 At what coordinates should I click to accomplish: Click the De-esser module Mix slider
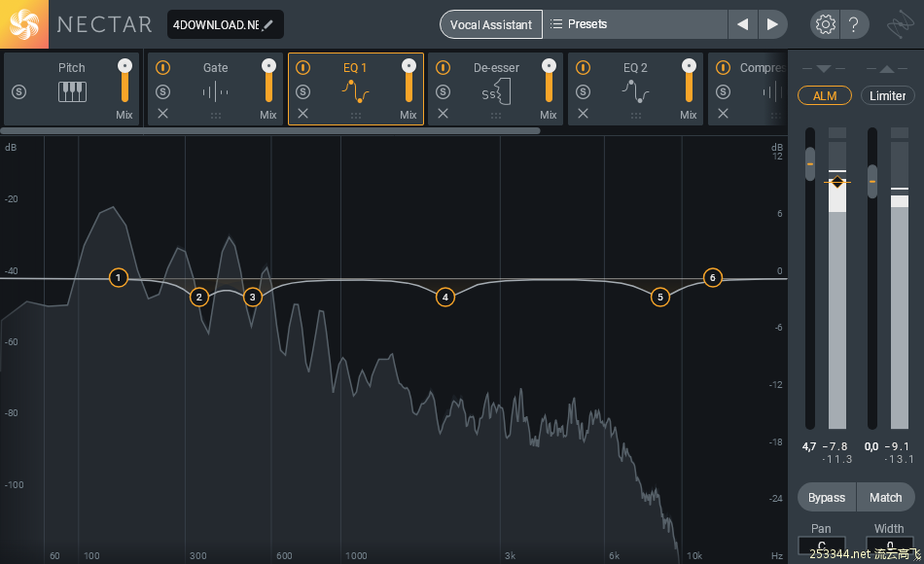(549, 81)
